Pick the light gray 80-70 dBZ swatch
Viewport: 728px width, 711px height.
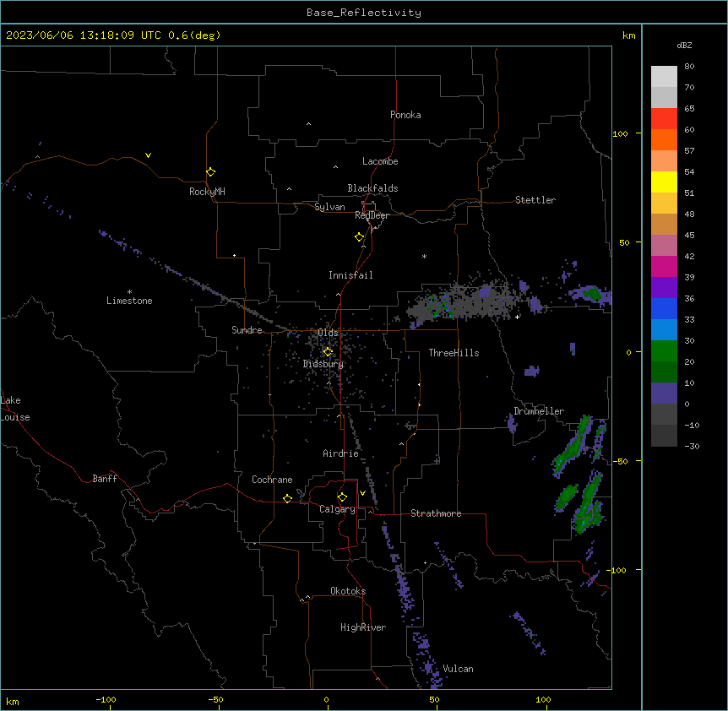click(664, 77)
